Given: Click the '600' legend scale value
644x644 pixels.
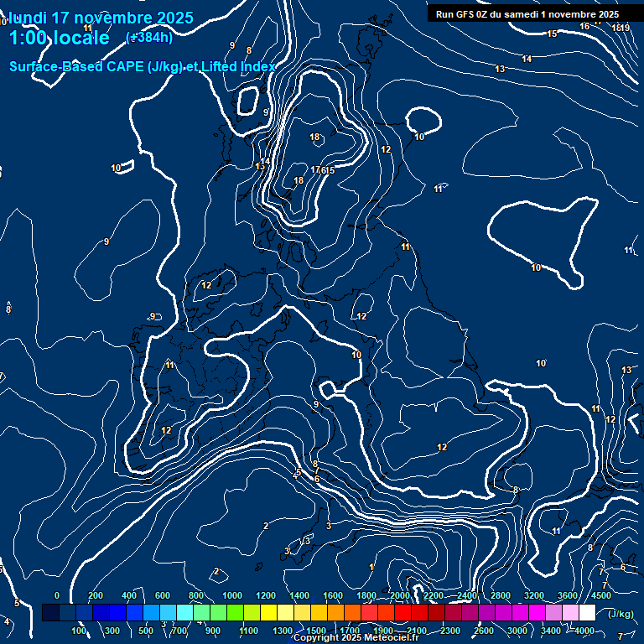Looking at the screenshot, I should [162, 595].
